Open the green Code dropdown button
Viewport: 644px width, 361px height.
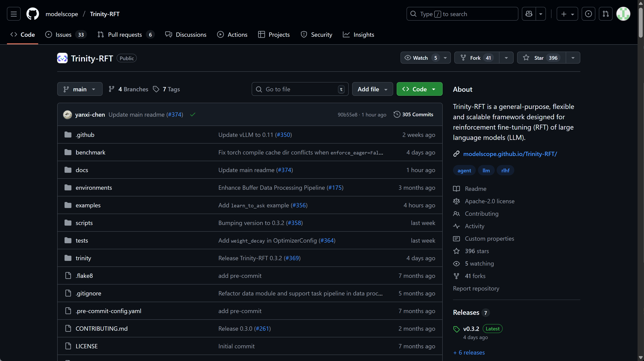419,89
